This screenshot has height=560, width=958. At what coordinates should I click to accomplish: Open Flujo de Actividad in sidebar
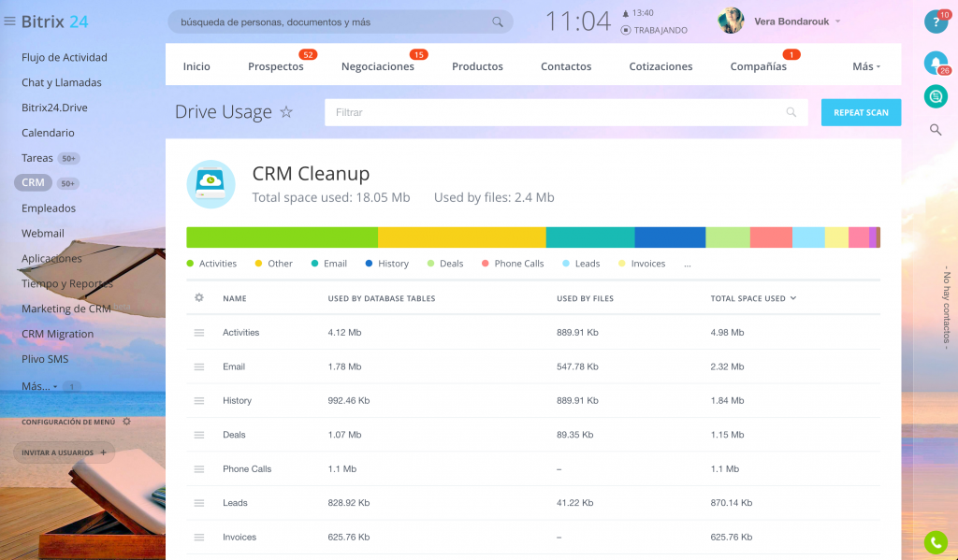(65, 57)
